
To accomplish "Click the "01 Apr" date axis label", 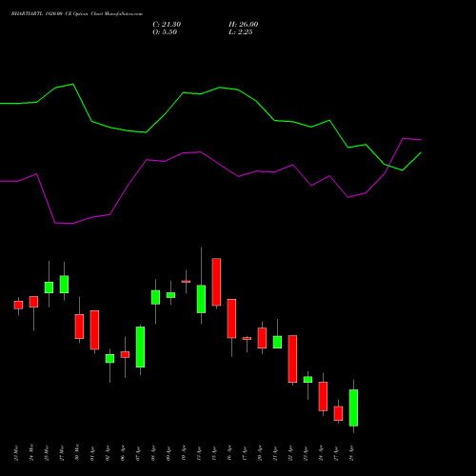I will point(92,453).
